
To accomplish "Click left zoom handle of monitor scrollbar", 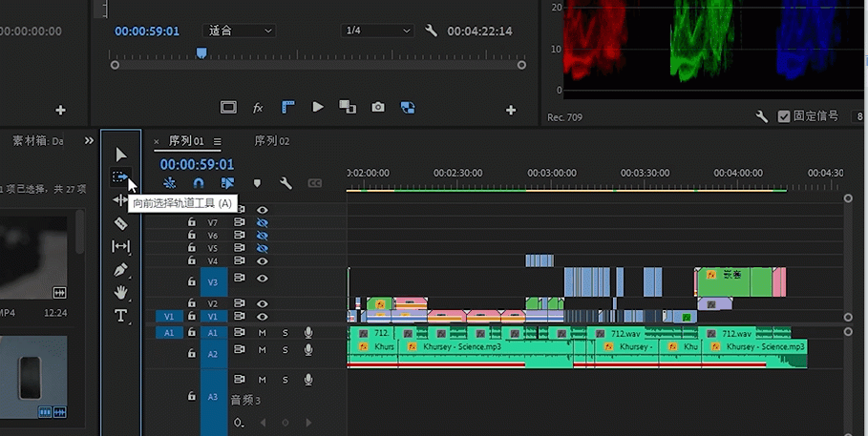I will [115, 65].
